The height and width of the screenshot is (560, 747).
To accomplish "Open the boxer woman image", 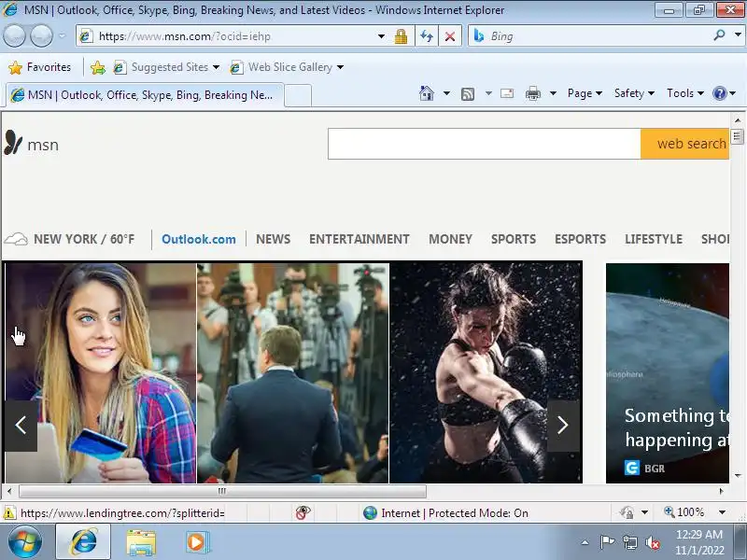I will [x=486, y=372].
